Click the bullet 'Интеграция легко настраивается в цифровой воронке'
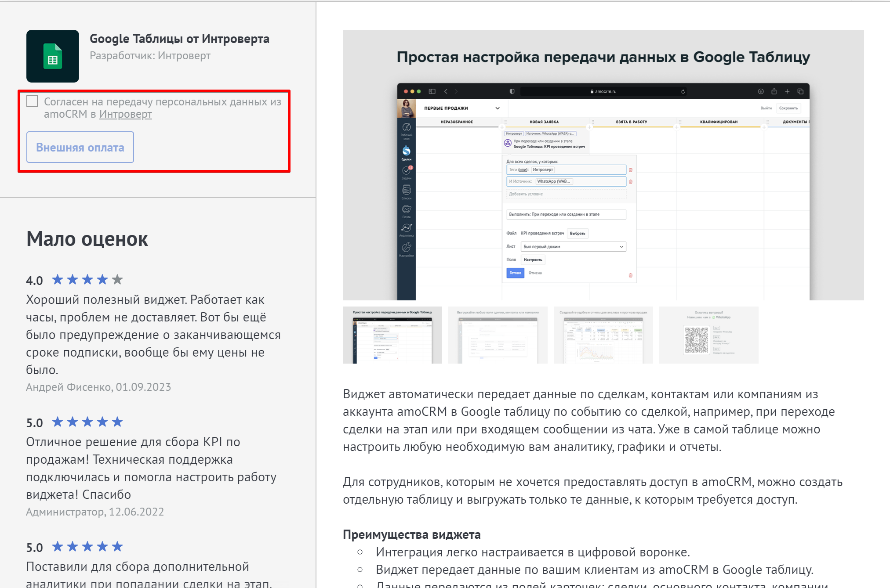Screen dimensions: 890x588 533,552
